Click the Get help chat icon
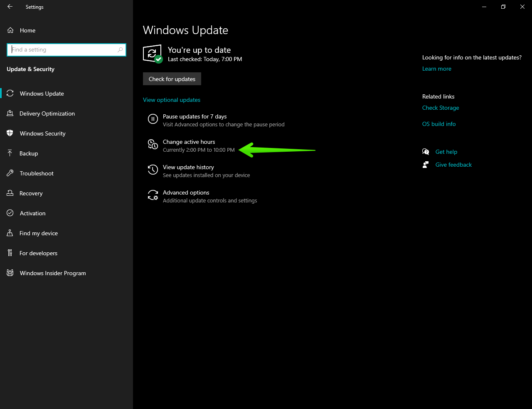Screen dimensions: 532x409 (426, 152)
